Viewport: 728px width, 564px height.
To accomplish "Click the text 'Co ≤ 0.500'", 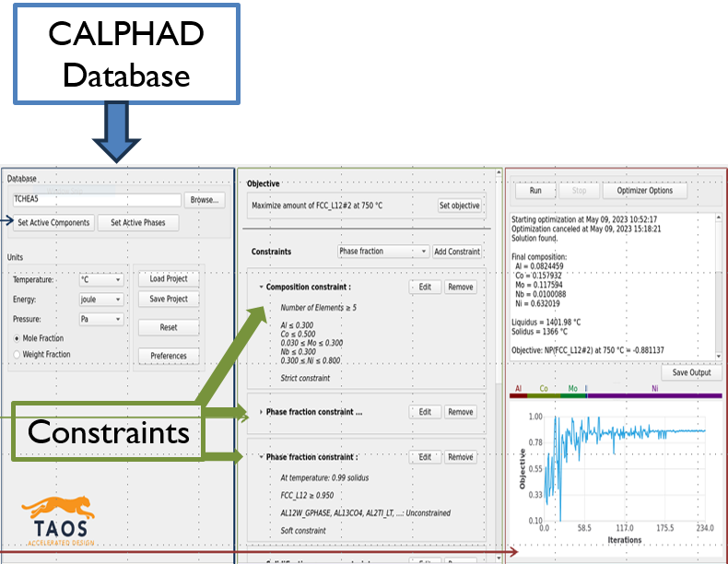I will pyautogui.click(x=298, y=335).
